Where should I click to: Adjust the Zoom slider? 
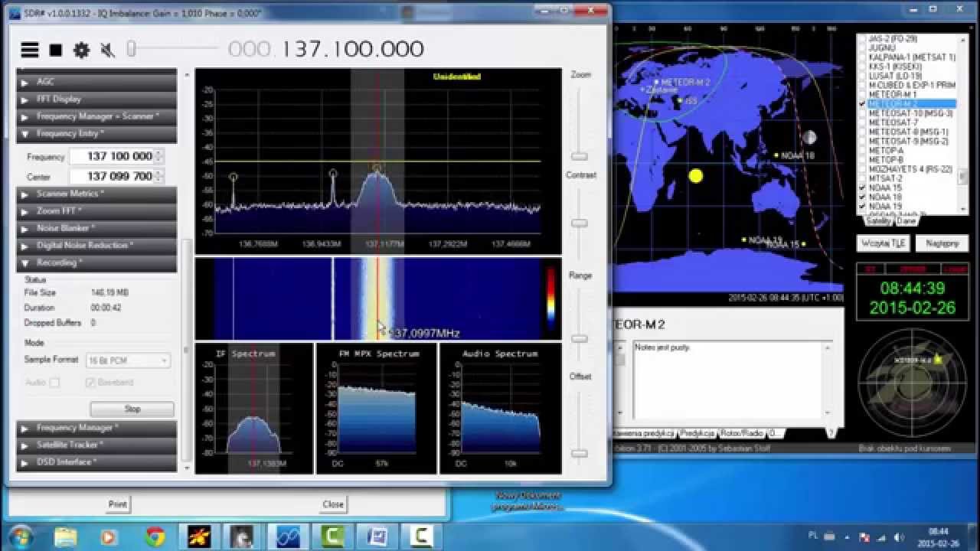(x=580, y=156)
